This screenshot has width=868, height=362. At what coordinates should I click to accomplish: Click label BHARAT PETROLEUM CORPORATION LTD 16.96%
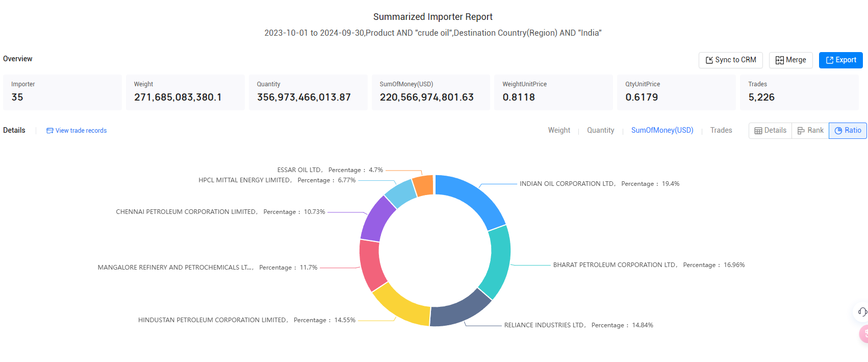(x=649, y=265)
